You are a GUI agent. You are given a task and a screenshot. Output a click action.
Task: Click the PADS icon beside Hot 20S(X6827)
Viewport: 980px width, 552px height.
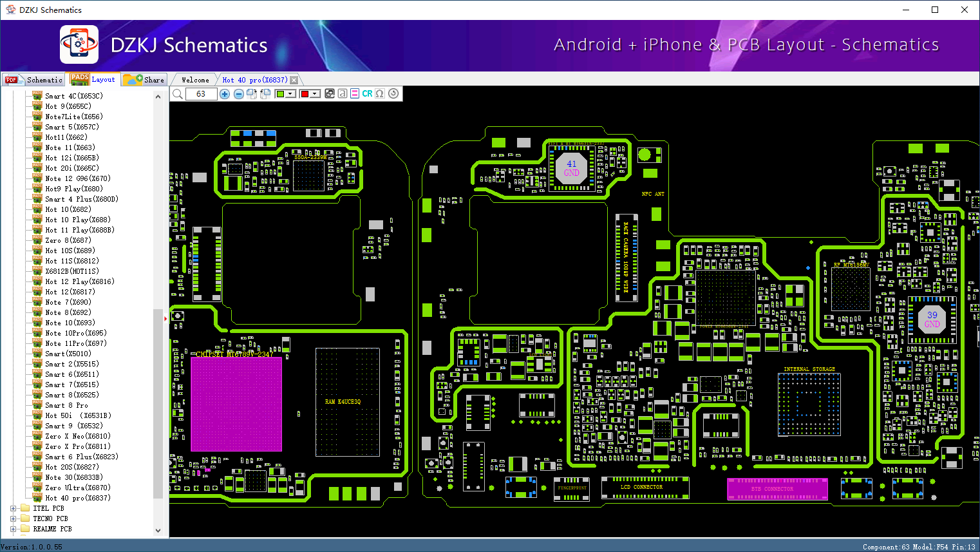[37, 467]
